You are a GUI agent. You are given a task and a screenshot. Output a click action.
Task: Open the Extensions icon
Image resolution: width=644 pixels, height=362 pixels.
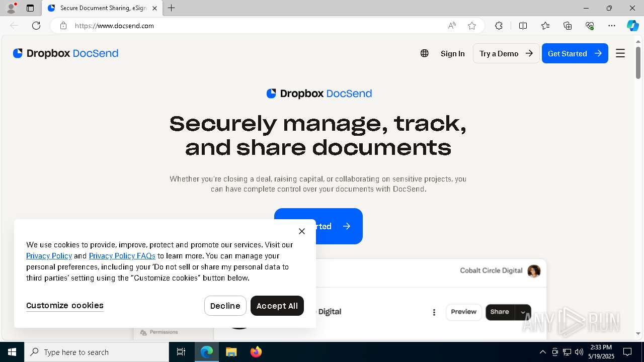(x=499, y=26)
